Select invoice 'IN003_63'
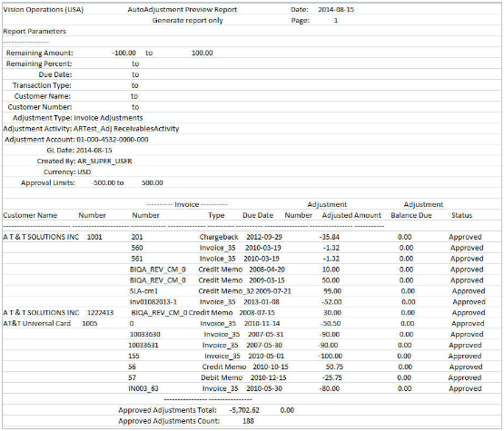This screenshot has height=431, width=504. (143, 388)
